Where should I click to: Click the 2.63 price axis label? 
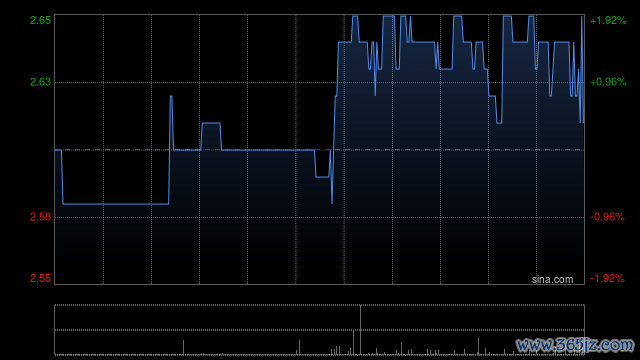pyautogui.click(x=40, y=82)
